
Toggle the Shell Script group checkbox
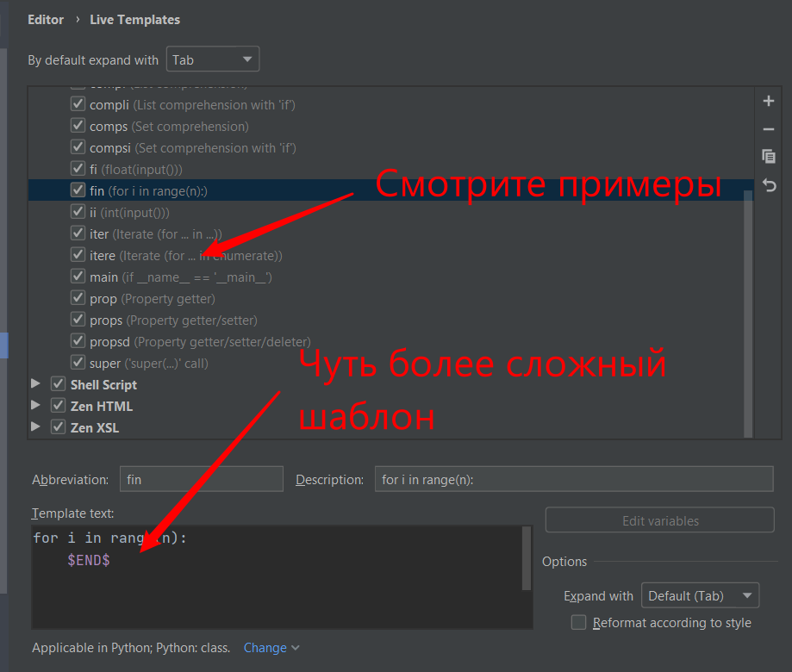click(59, 384)
